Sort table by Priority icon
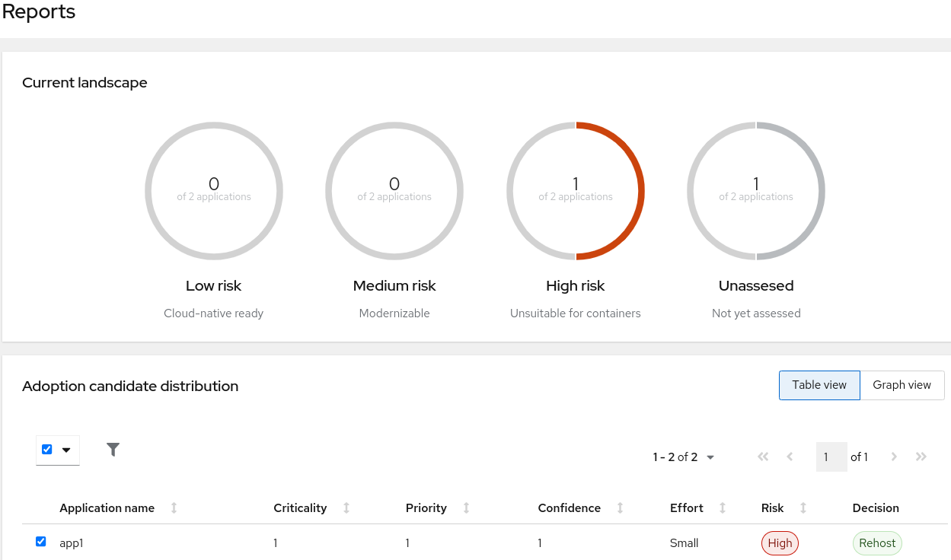This screenshot has height=560, width=951. pos(466,508)
